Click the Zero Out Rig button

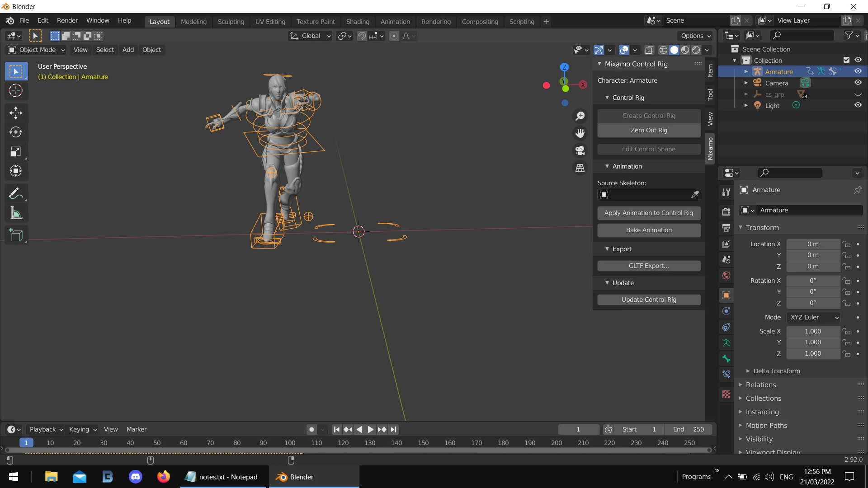(x=648, y=130)
